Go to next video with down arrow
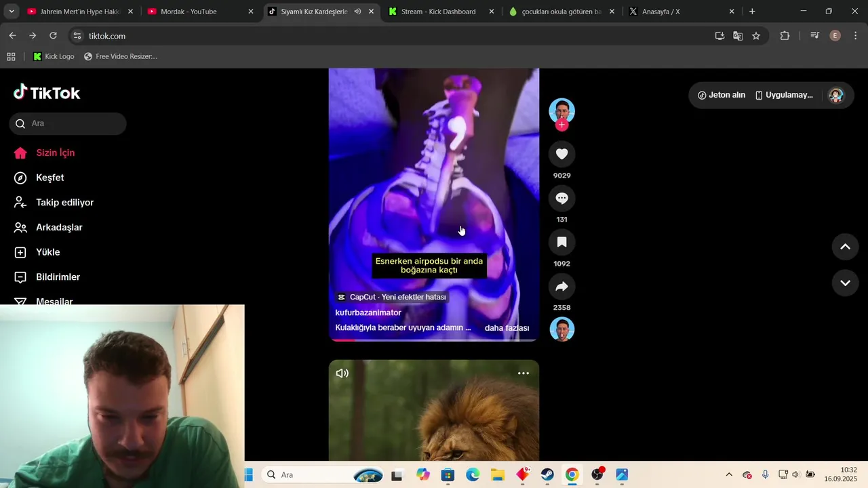This screenshot has width=868, height=488. pyautogui.click(x=845, y=283)
